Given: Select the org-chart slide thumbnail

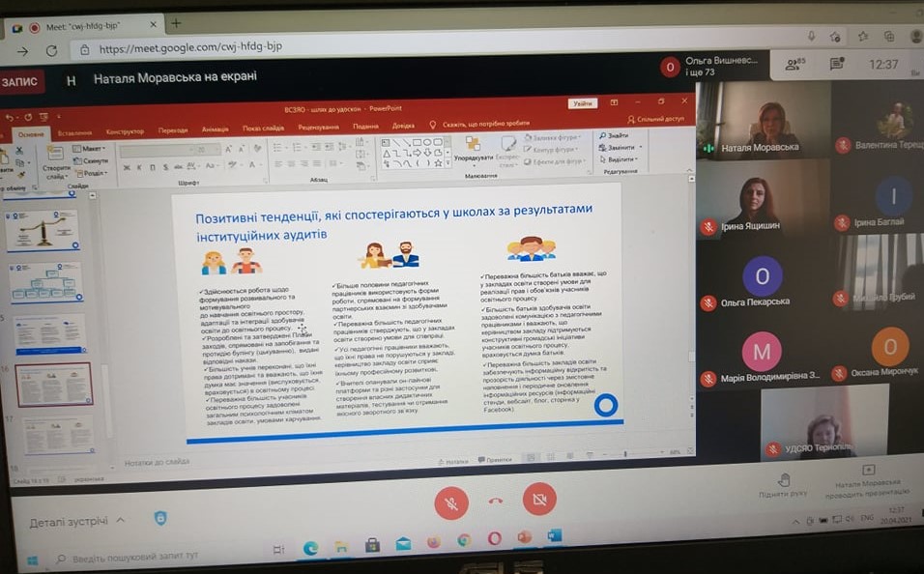Looking at the screenshot, I should tap(45, 282).
